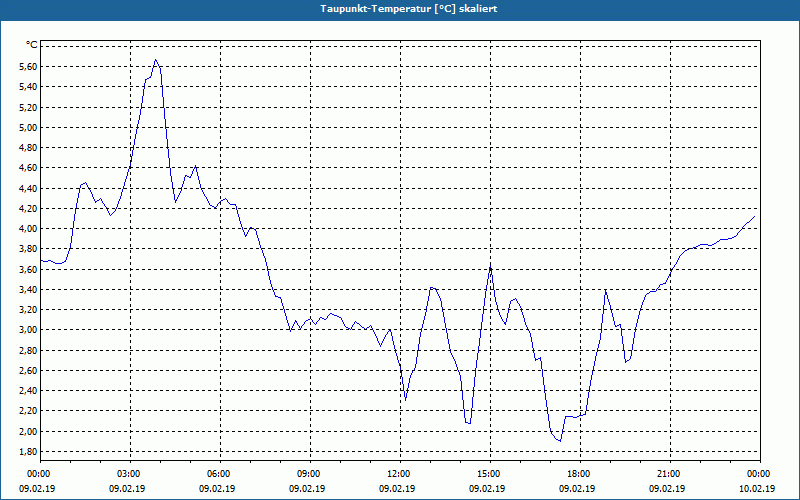The width and height of the screenshot is (800, 500).
Task: Click the 15:00 time label
Action: (490, 473)
